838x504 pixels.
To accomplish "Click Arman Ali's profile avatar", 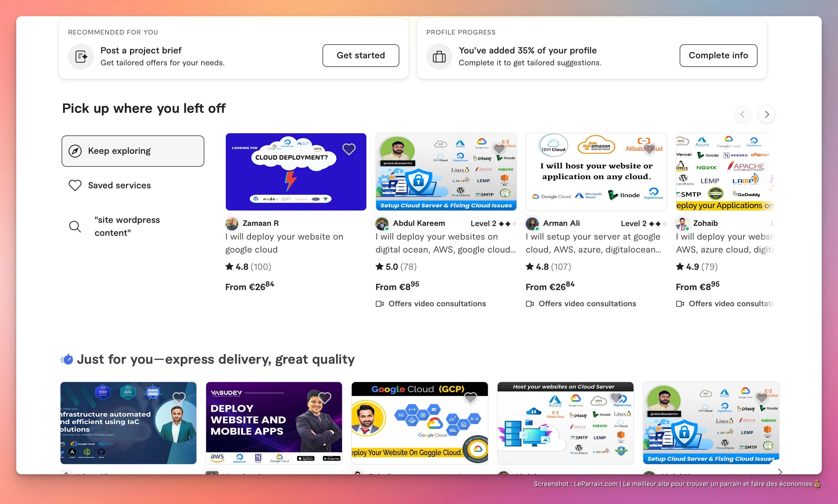I will tap(532, 223).
